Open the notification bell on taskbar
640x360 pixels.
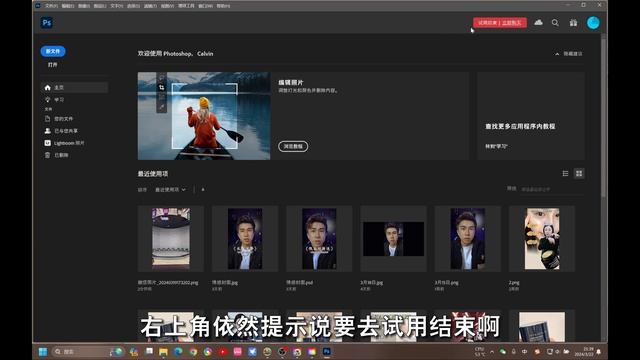click(599, 352)
